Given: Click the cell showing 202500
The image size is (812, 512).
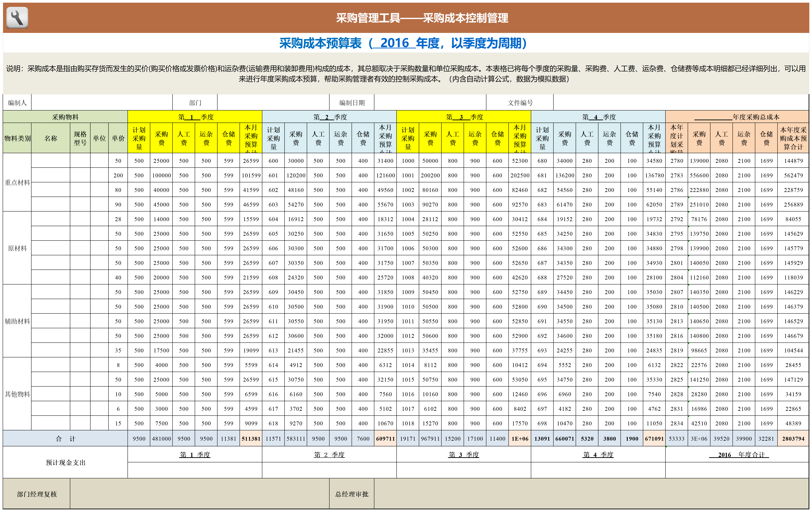Looking at the screenshot, I should pos(520,175).
